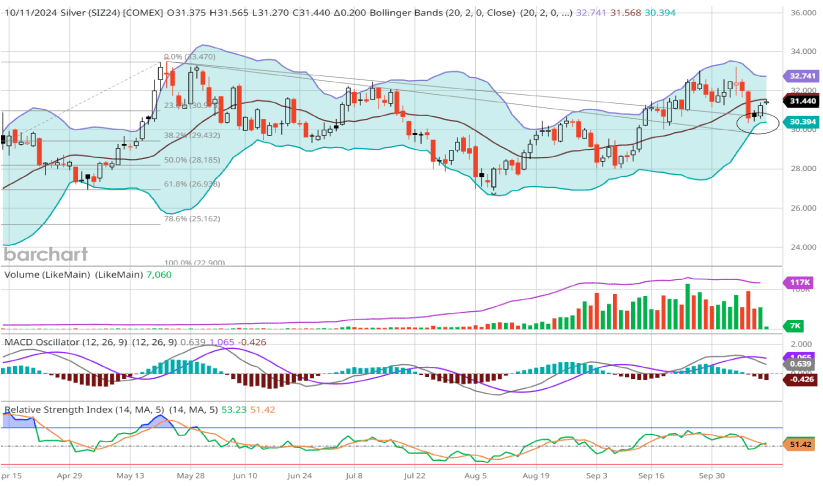Click the 61.8% Fibonacci retracement label

pyautogui.click(x=190, y=184)
